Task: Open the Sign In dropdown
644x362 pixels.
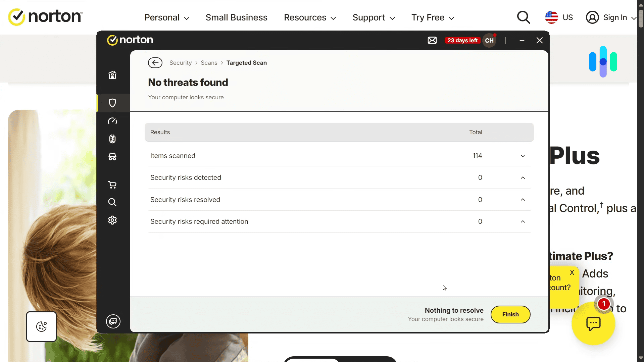Action: 634,18
